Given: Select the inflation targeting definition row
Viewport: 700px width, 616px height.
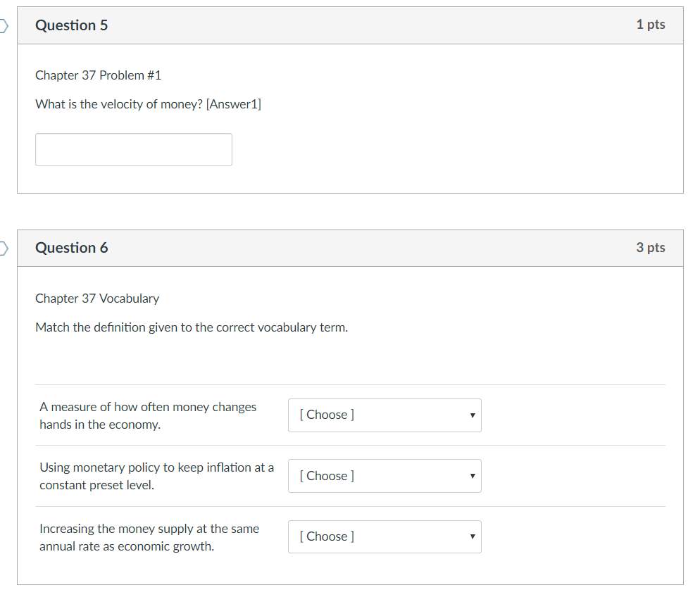Looking at the screenshot, I should [x=156, y=476].
